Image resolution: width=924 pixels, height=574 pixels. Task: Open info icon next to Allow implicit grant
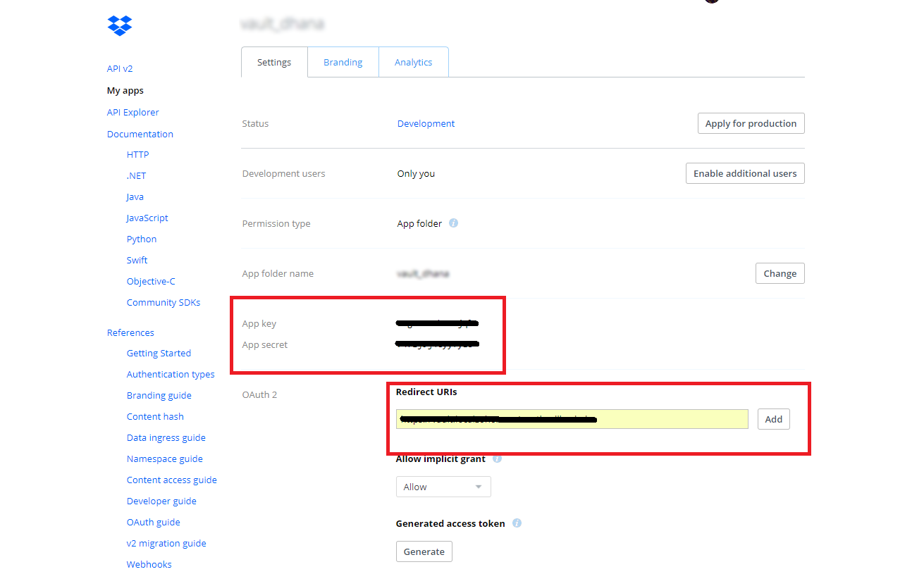(497, 458)
